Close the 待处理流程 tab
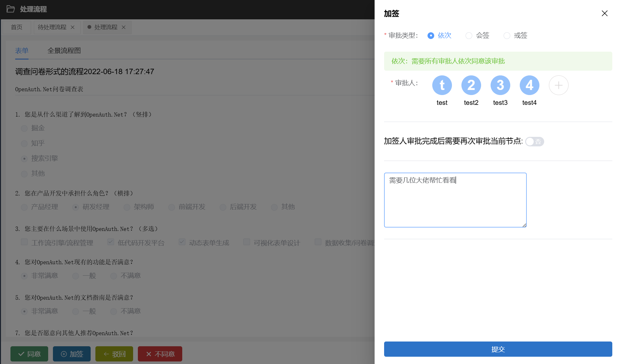 [73, 27]
